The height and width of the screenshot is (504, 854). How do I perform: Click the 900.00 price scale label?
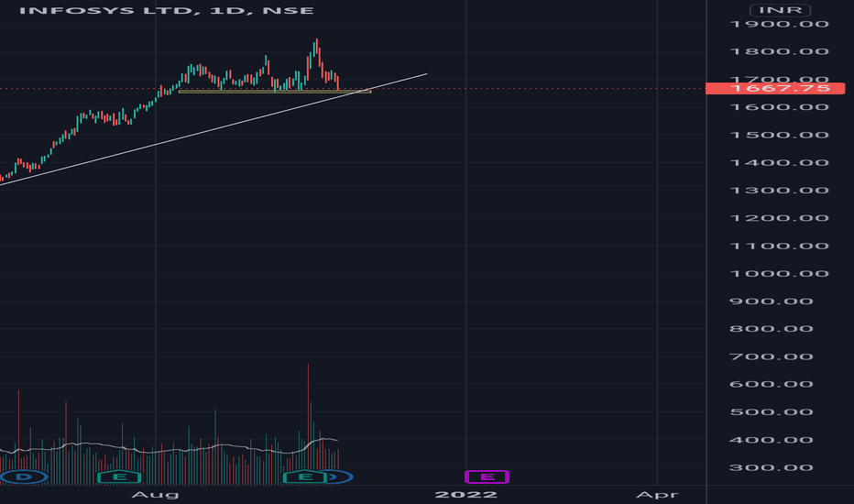[x=772, y=301]
